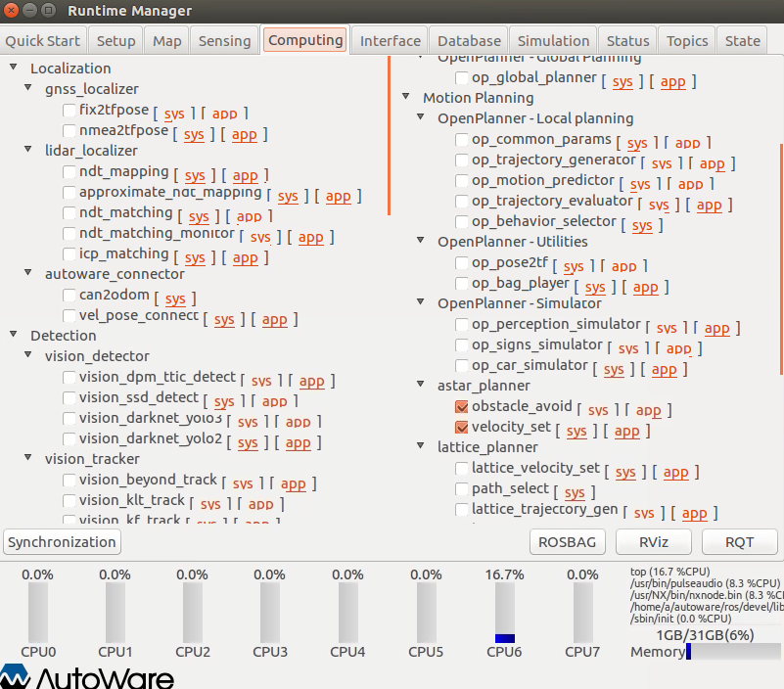
Task: Collapse OpenPlanner - Simulator group
Action: (421, 302)
